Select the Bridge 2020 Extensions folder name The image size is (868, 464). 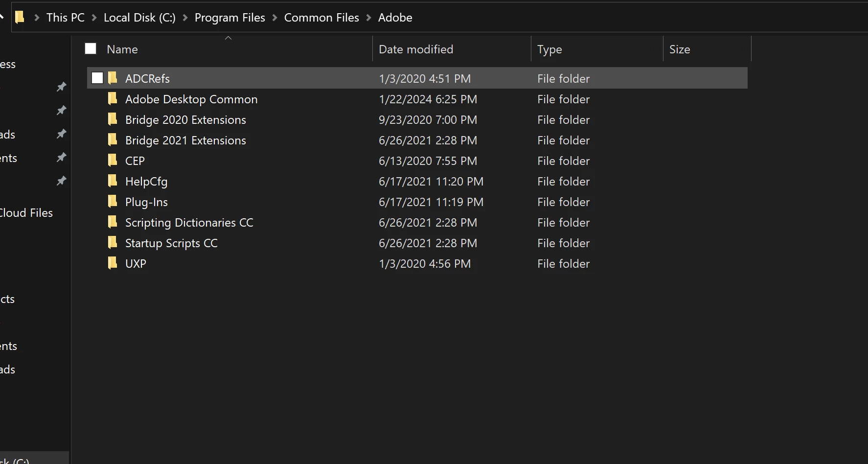[185, 119]
